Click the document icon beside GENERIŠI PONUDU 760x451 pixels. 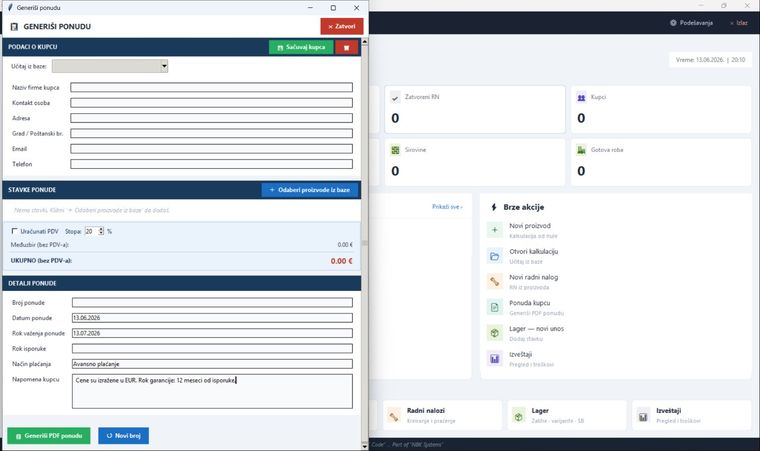click(15, 27)
